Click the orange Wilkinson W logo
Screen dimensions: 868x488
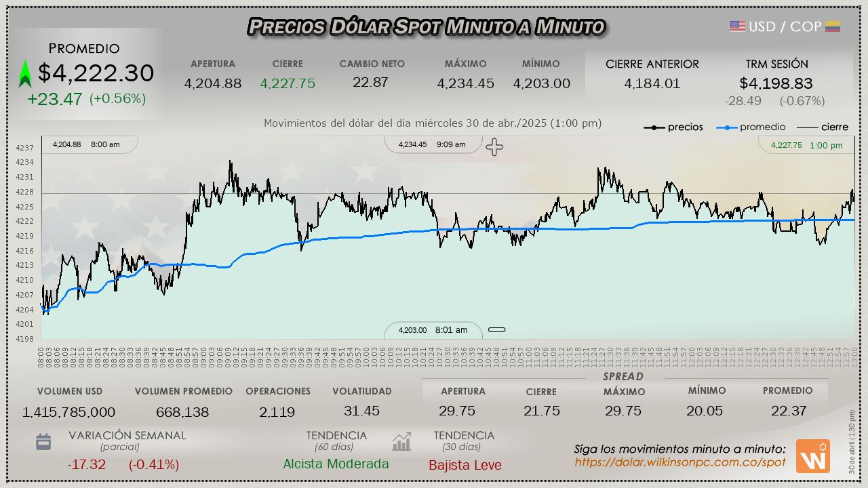(x=812, y=456)
